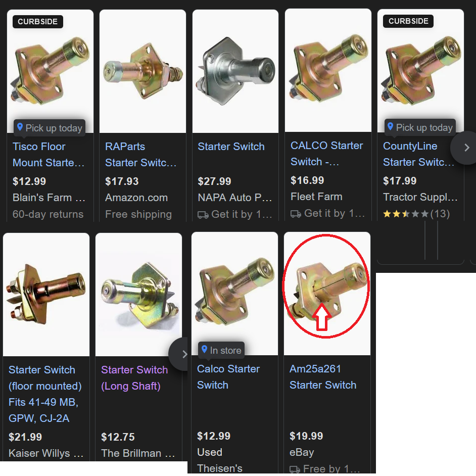Select the Am25a261 Starter Switch image

pos(327,294)
